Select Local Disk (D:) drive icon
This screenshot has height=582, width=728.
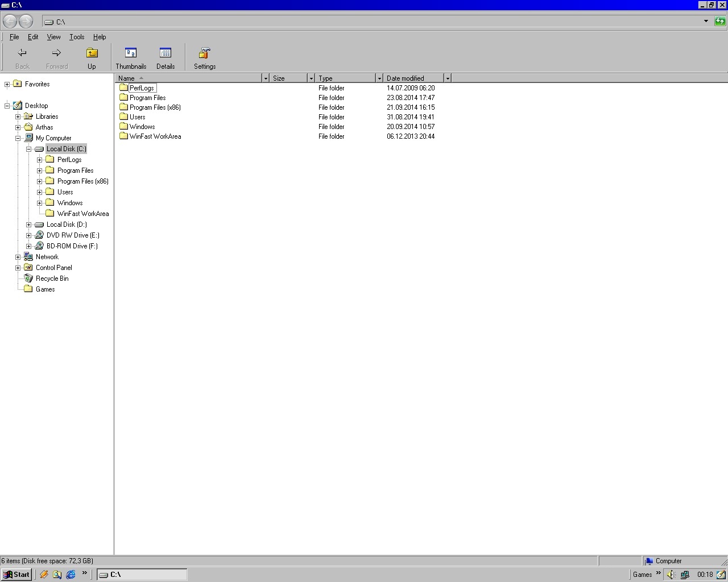tap(39, 225)
